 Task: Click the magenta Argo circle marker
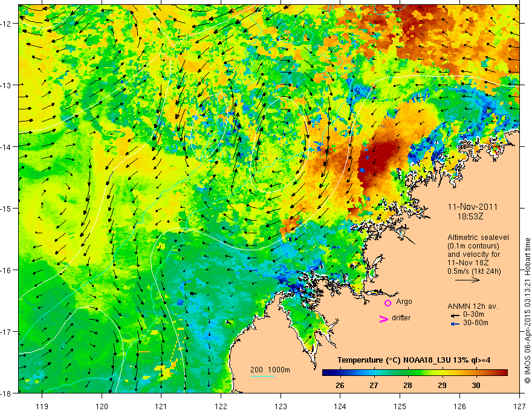[388, 303]
